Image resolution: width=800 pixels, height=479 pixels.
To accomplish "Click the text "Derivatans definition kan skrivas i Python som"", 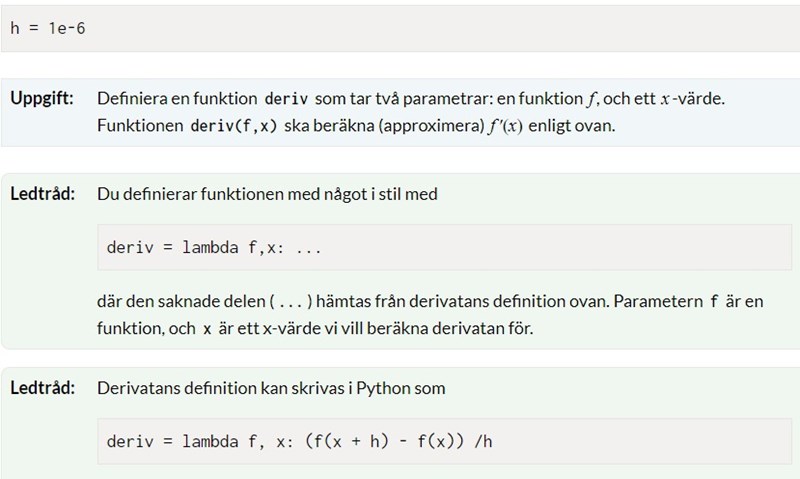I will pos(271,387).
